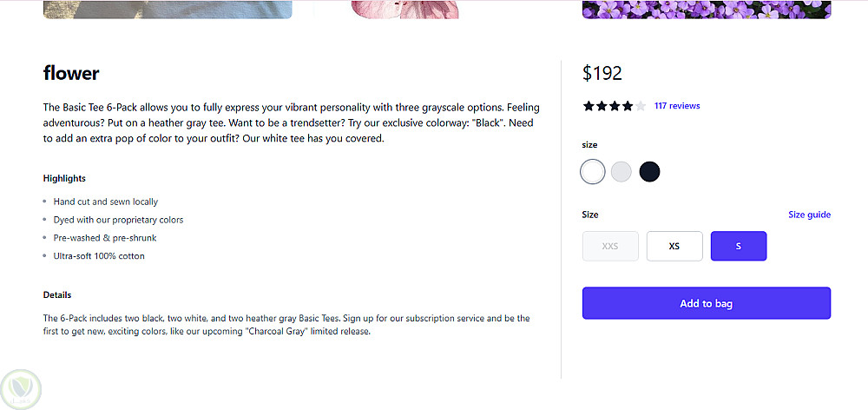Image resolution: width=868 pixels, height=410 pixels.
Task: Open the 117 reviews link
Action: [677, 106]
